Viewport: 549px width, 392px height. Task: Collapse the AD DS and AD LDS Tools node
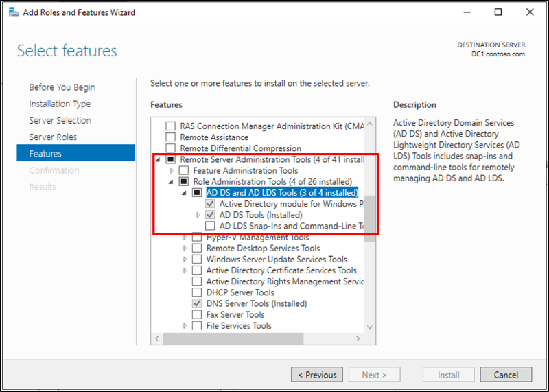coord(184,193)
